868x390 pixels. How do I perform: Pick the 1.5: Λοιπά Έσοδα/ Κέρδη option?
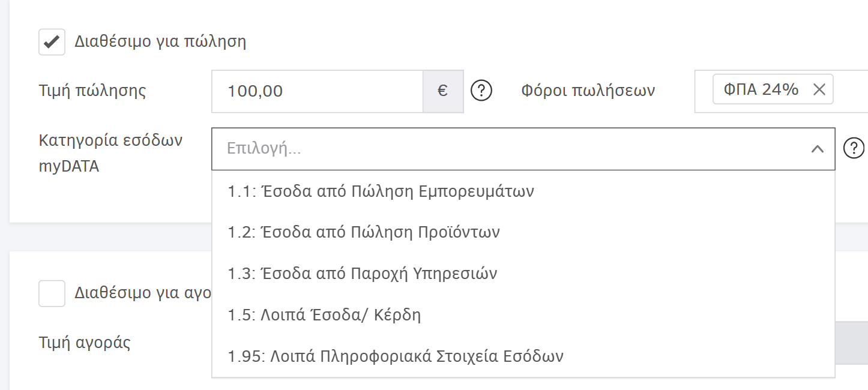coord(324,314)
